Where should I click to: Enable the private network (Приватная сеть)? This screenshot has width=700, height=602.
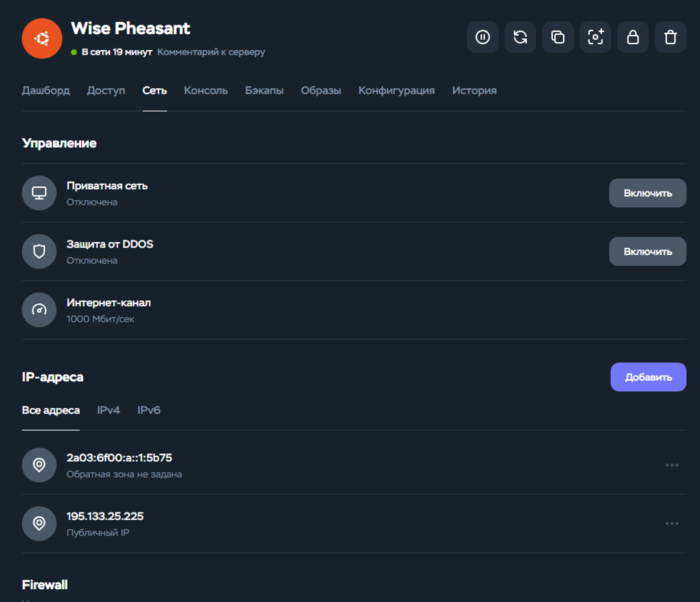click(x=647, y=193)
